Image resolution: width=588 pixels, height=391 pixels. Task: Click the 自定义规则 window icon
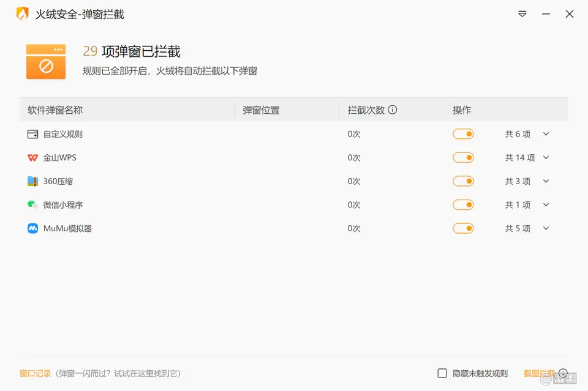pos(32,134)
